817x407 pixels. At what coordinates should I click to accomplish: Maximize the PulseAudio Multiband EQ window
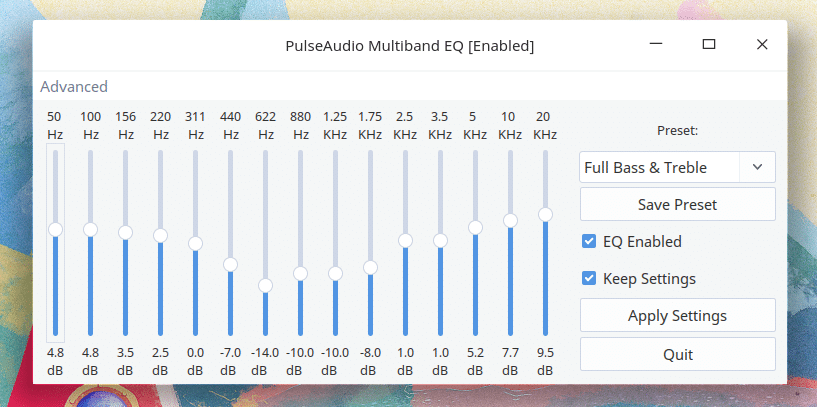(709, 45)
